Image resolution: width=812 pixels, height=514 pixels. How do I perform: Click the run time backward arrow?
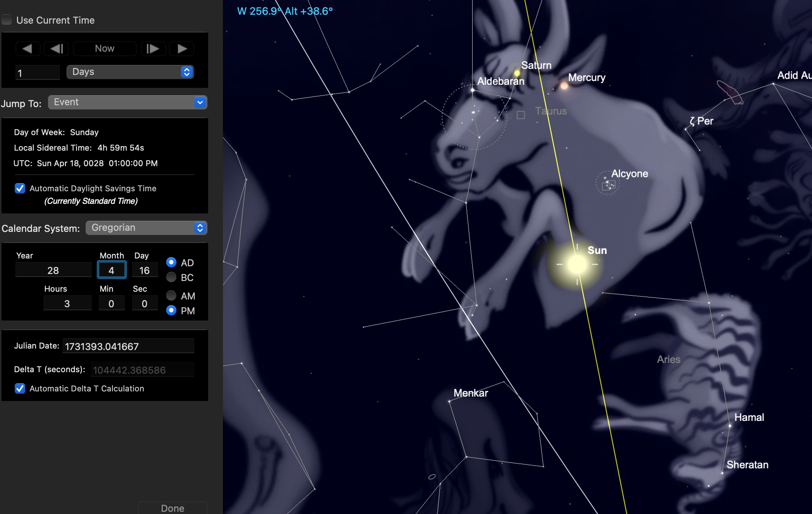tap(27, 49)
